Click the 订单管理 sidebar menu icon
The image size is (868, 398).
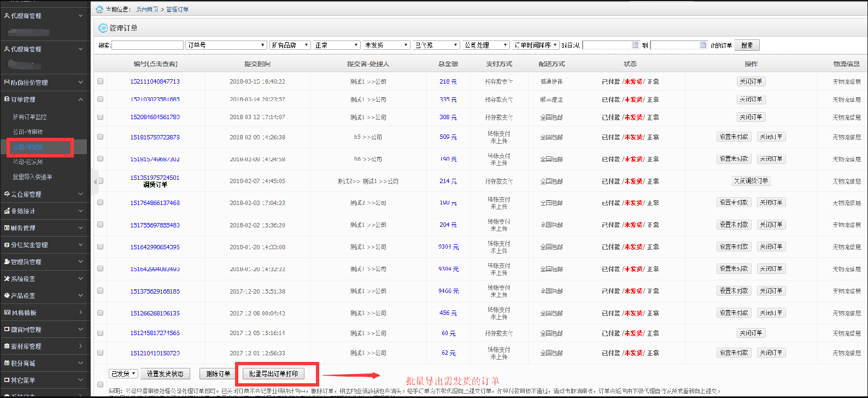click(x=7, y=99)
